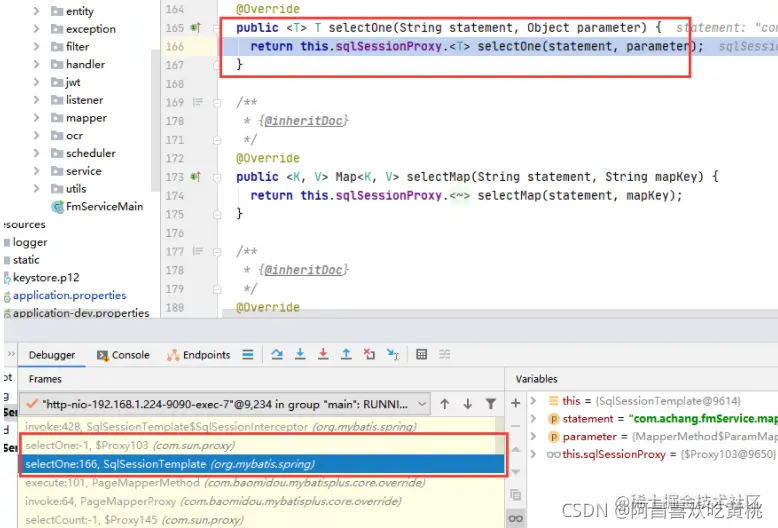Click the Step Into debugger icon
778x528 pixels.
[300, 354]
